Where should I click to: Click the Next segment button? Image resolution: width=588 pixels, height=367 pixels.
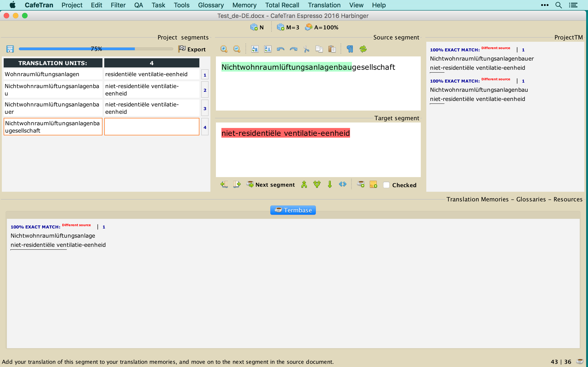[x=271, y=185]
